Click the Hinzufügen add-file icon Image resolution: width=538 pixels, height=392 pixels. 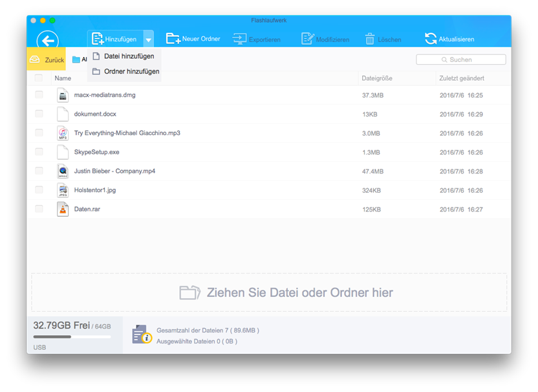pos(98,39)
